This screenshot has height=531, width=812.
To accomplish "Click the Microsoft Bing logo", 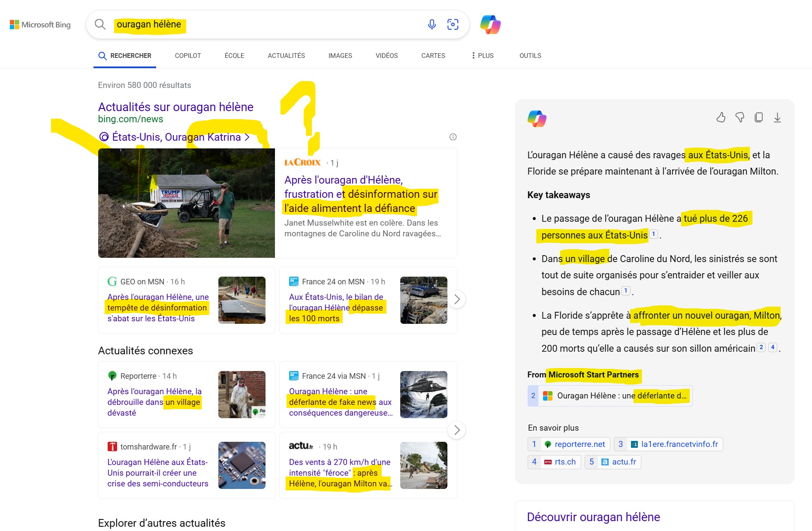I will pyautogui.click(x=40, y=25).
